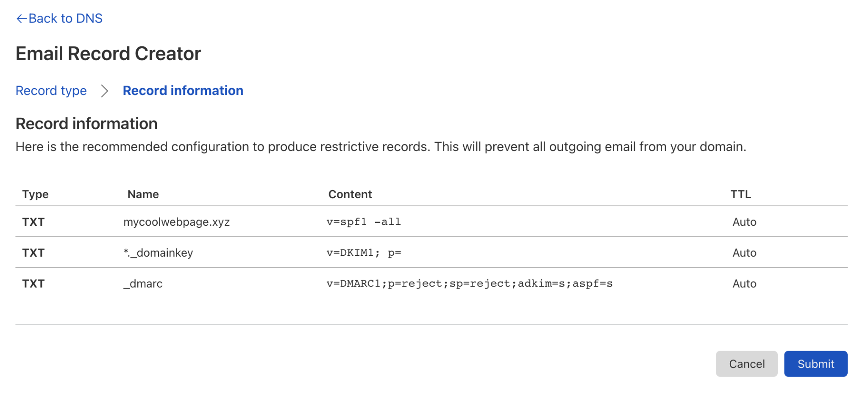868x393 pixels.
Task: Go back via the Back to DNS link
Action: click(59, 19)
